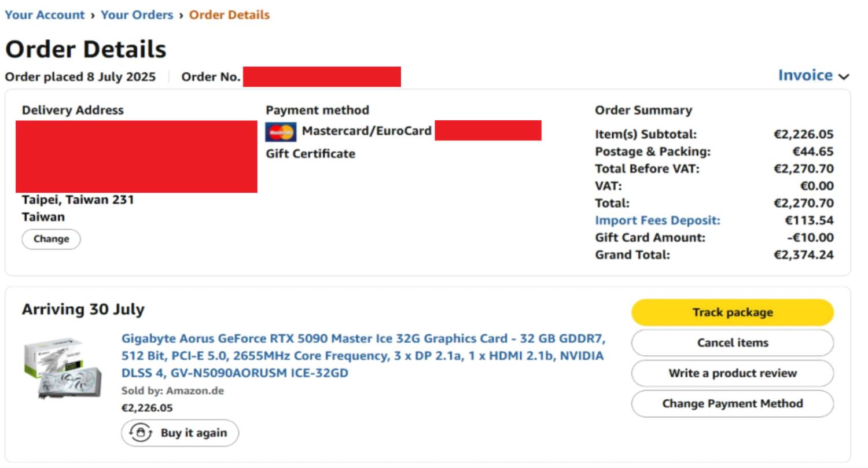Click the Order Details page heading
Viewport: 868px width, 468px height.
click(86, 49)
